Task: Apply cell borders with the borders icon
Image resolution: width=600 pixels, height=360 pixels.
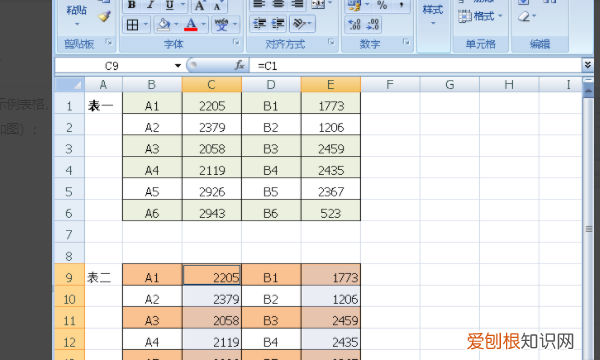Action: (132, 25)
